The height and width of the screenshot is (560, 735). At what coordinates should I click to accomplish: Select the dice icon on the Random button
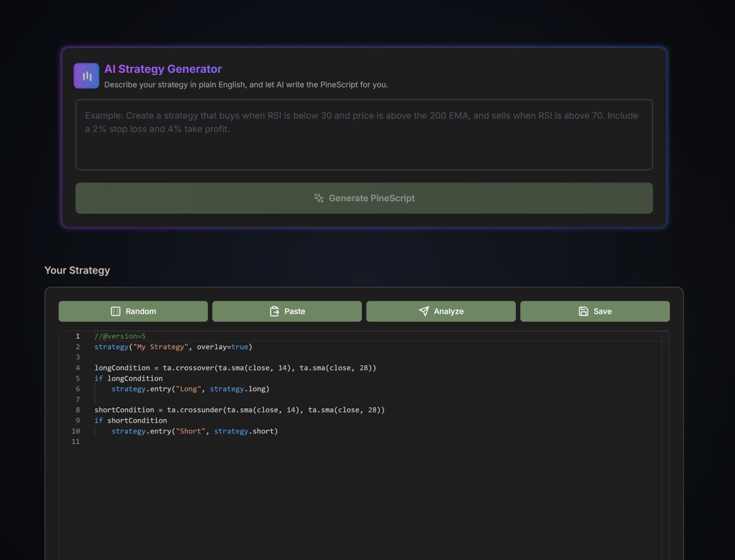pos(116,311)
